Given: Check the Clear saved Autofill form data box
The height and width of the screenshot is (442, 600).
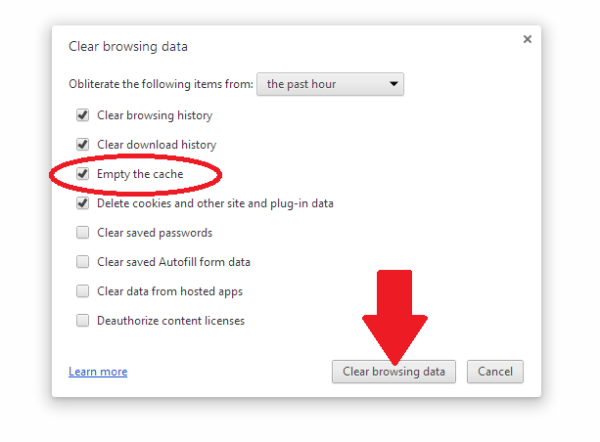Looking at the screenshot, I should (83, 262).
